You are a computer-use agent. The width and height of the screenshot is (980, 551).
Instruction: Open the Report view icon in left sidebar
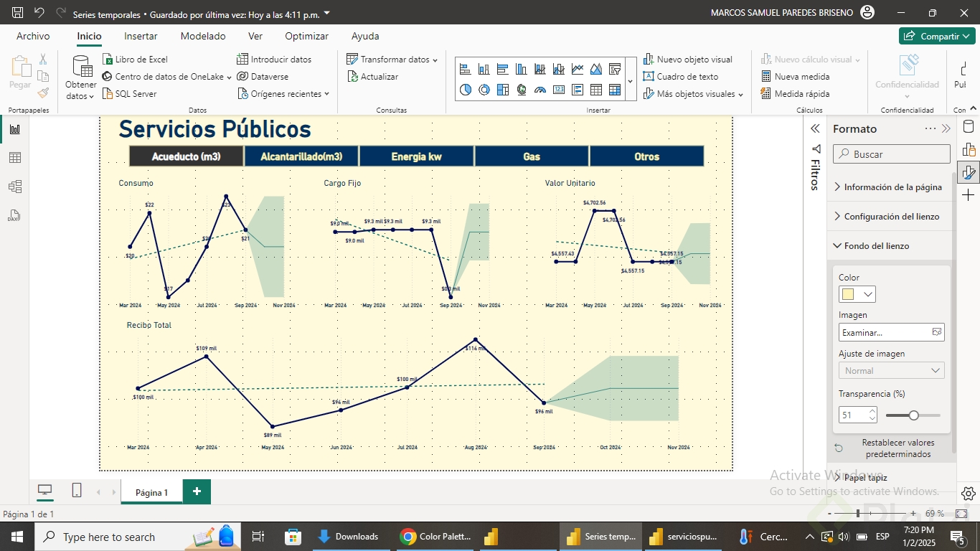(x=14, y=129)
